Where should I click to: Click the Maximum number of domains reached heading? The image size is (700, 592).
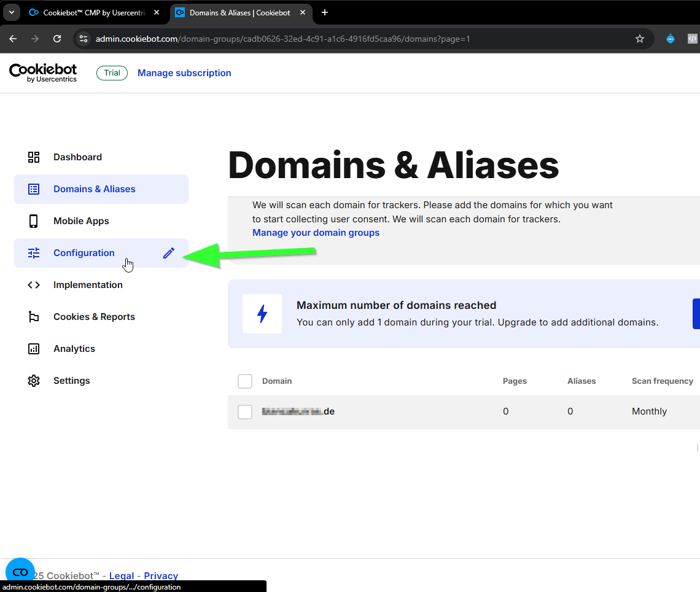[x=397, y=305]
